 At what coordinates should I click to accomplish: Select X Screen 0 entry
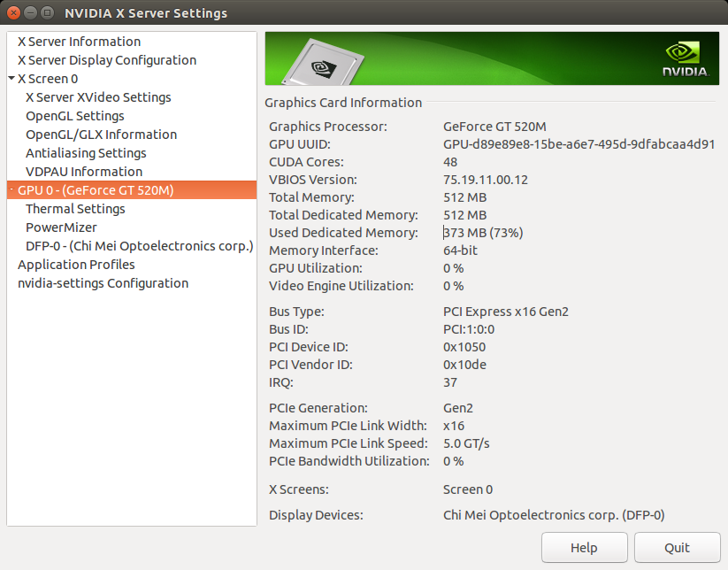(x=48, y=79)
